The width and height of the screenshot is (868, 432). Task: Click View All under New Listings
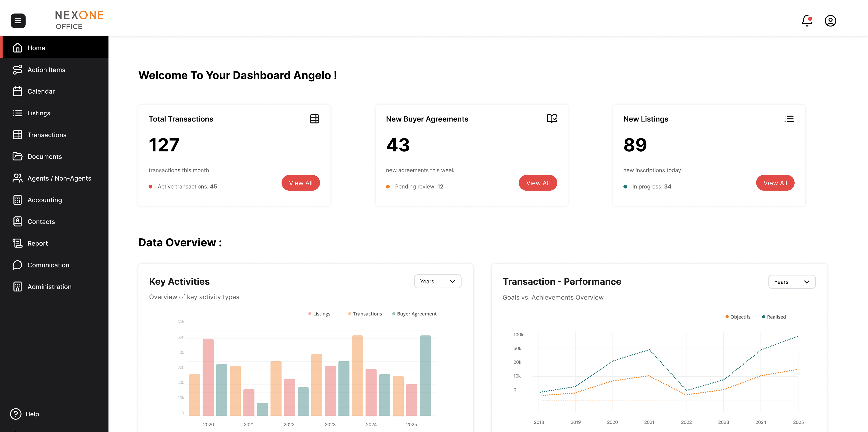point(775,183)
